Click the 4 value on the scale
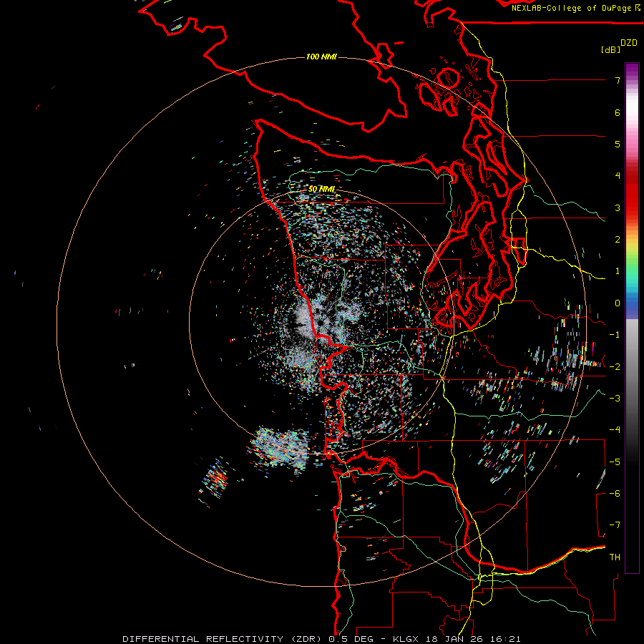The image size is (644, 644). (618, 176)
